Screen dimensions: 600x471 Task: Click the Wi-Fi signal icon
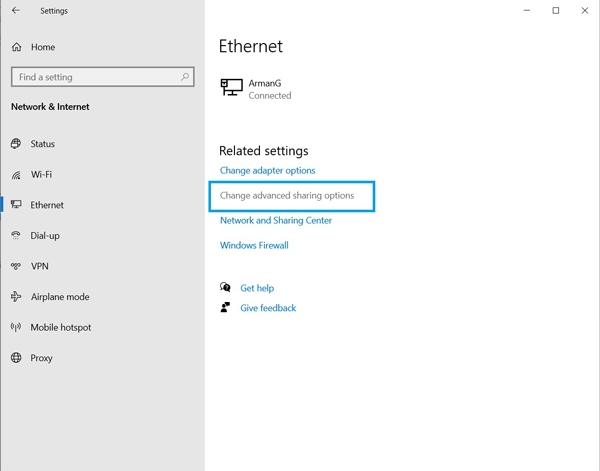(x=16, y=175)
